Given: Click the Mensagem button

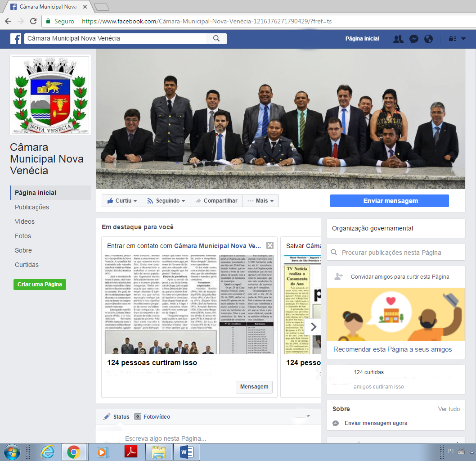Looking at the screenshot, I should [x=254, y=387].
